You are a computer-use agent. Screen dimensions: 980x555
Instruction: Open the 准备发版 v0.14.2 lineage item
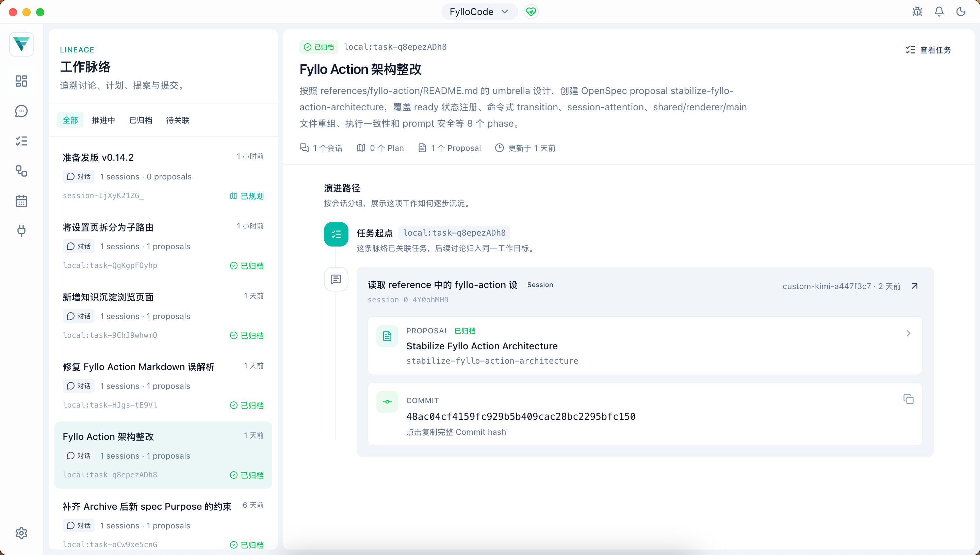tap(163, 176)
